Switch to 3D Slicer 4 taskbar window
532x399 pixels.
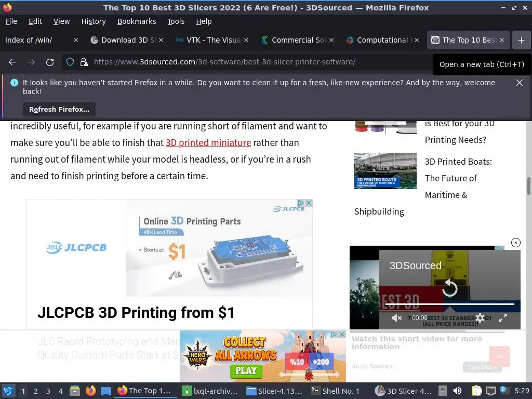(403, 391)
